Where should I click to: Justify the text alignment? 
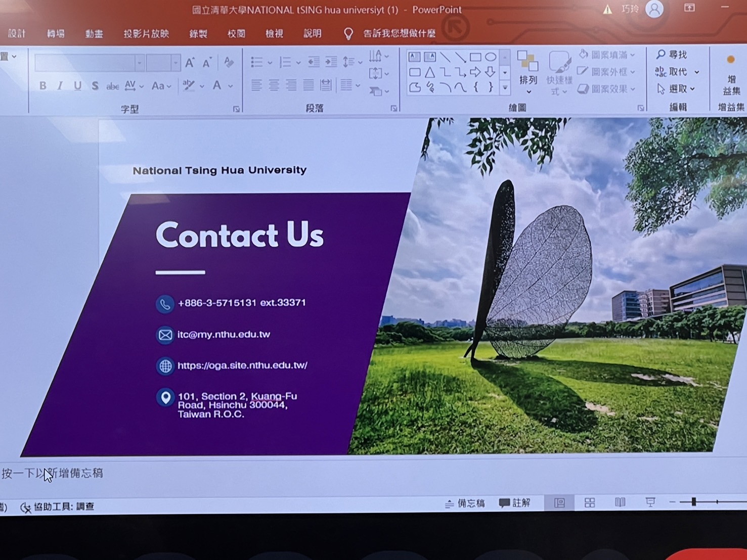click(x=308, y=85)
